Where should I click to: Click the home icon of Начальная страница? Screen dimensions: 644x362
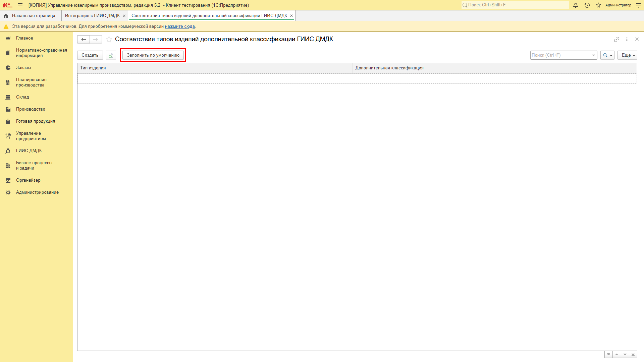6,16
